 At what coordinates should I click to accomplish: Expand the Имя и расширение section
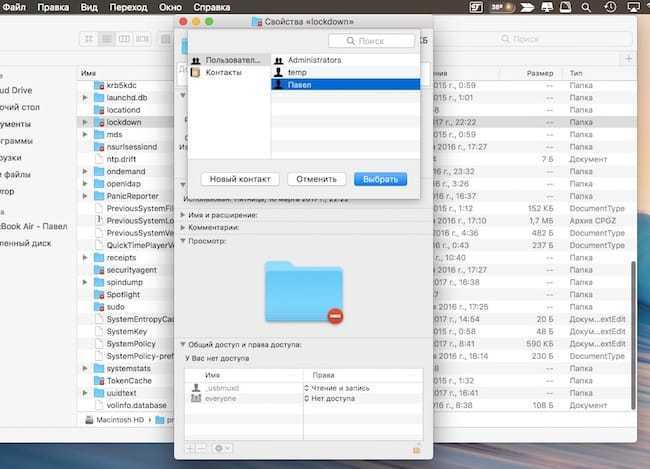point(183,215)
